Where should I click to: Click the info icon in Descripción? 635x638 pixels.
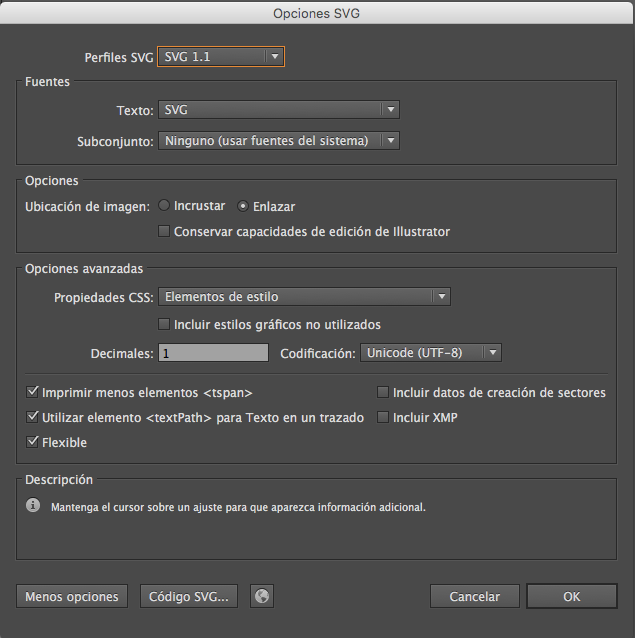(33, 505)
